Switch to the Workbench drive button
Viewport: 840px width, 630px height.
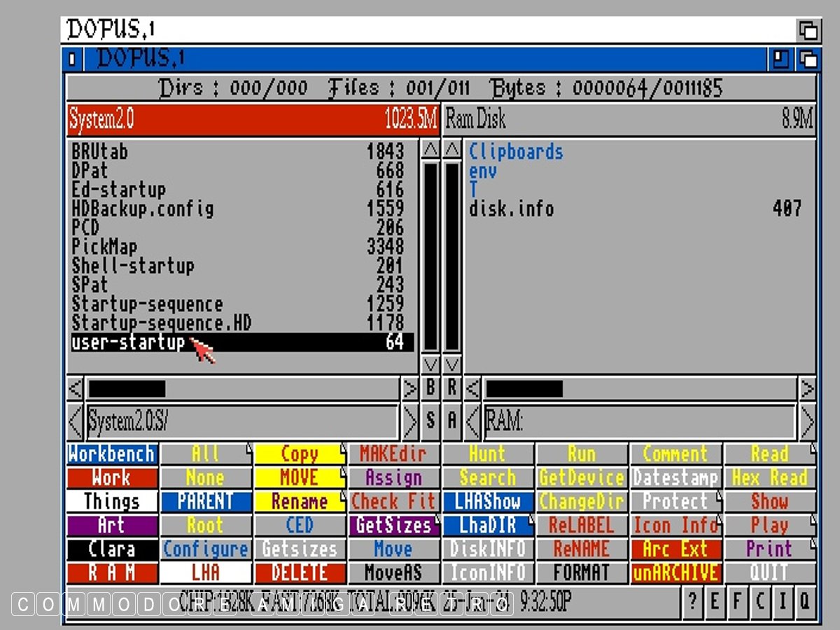tap(112, 454)
